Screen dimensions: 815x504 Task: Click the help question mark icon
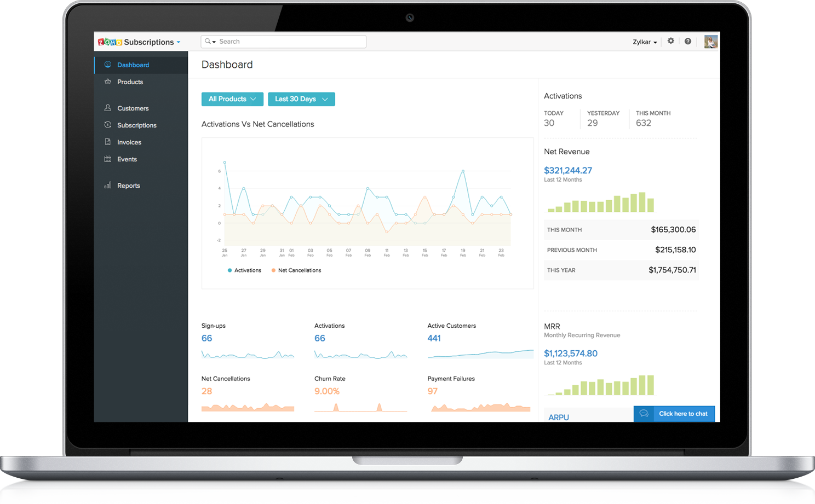(x=687, y=41)
